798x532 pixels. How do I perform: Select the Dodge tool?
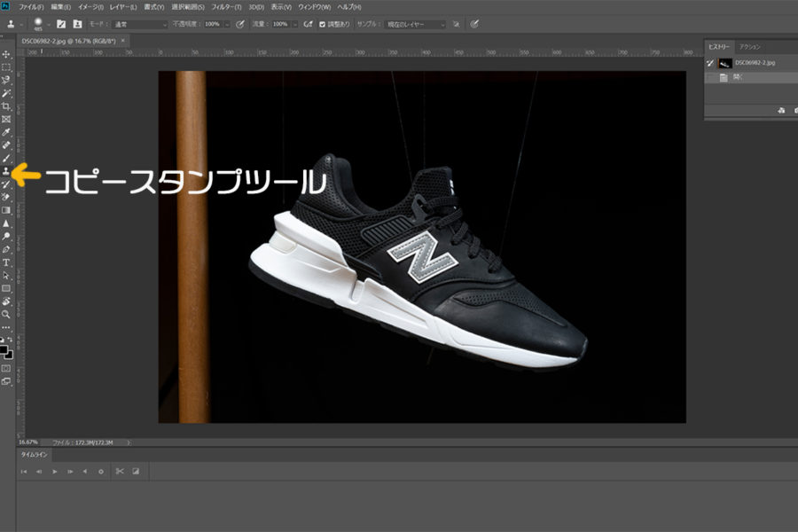6,236
